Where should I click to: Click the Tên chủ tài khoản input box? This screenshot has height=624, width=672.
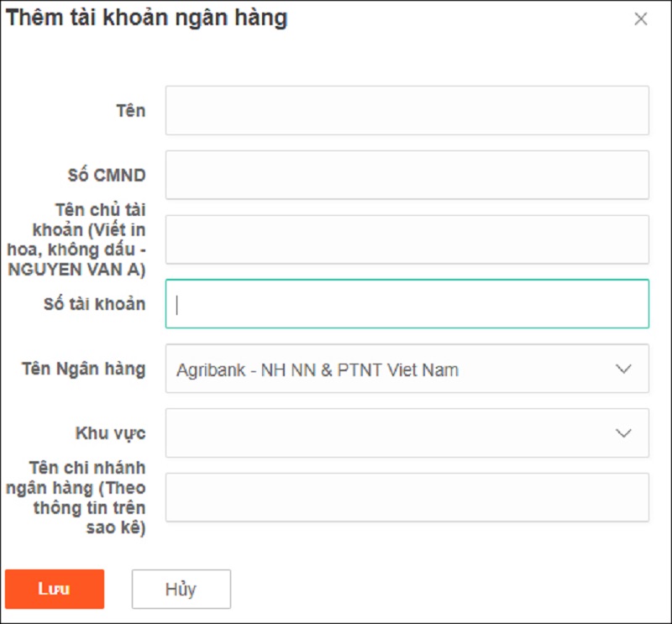407,239
